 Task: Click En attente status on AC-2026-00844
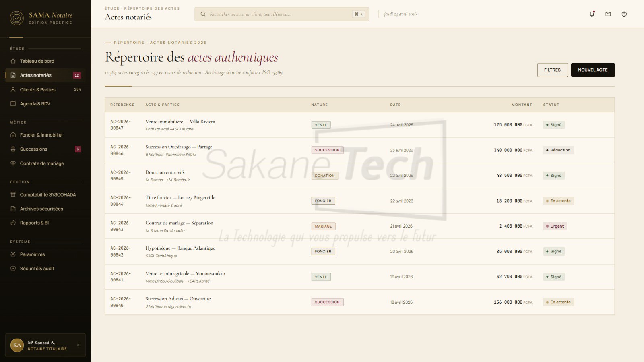tap(559, 201)
